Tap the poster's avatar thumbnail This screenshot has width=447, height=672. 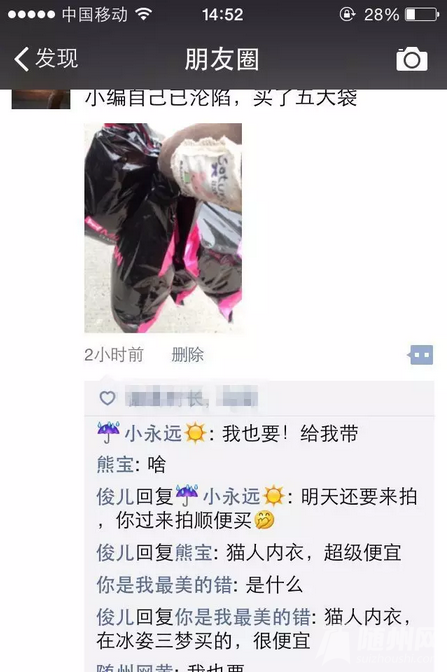point(41,99)
